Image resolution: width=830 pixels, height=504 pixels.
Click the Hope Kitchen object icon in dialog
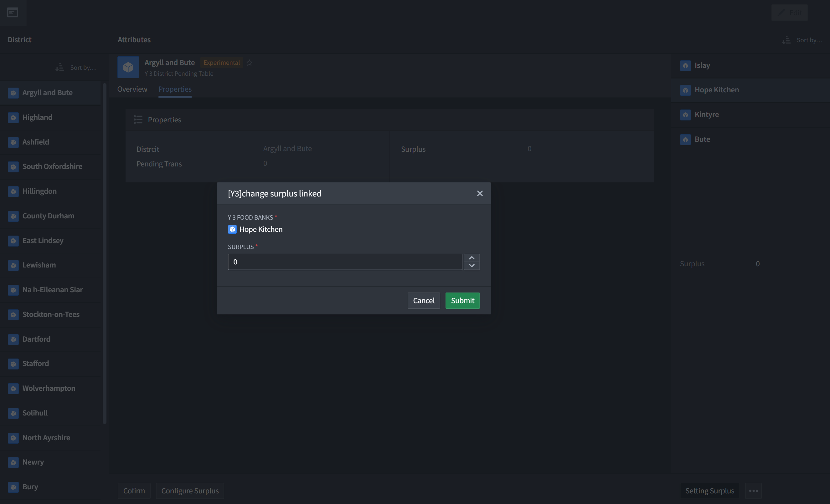(x=232, y=229)
